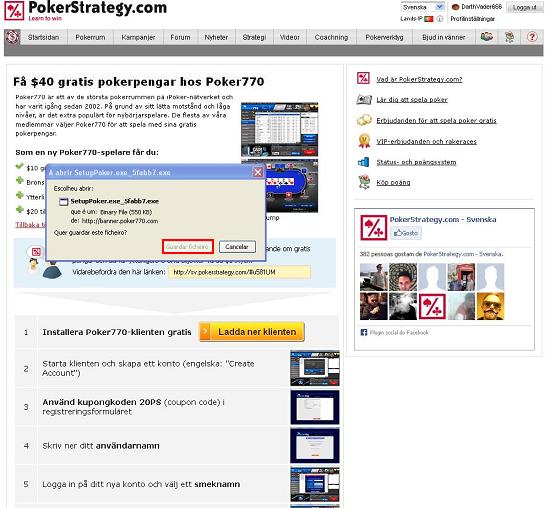Click the PokerStrategy.com logo icon in the header

14,11
